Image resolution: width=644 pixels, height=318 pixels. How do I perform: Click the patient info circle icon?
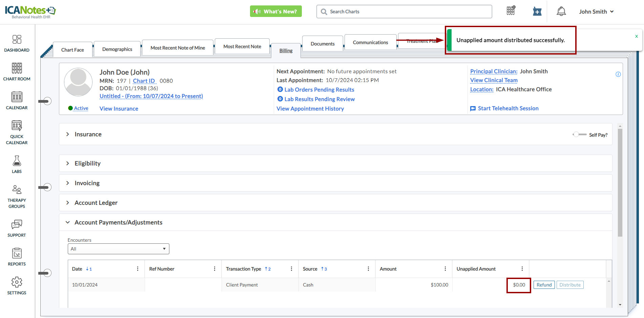[x=618, y=74]
